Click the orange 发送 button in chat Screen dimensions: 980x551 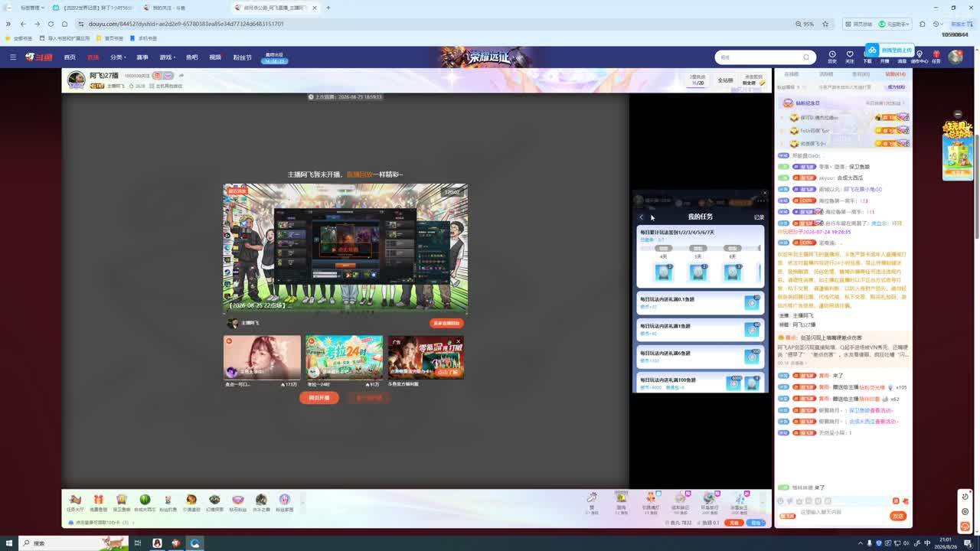click(x=898, y=516)
